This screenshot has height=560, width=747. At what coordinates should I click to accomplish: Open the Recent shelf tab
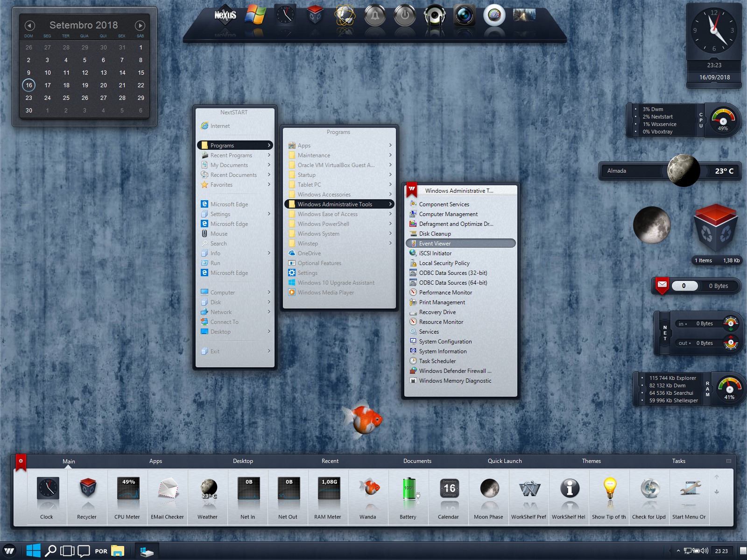coord(330,461)
